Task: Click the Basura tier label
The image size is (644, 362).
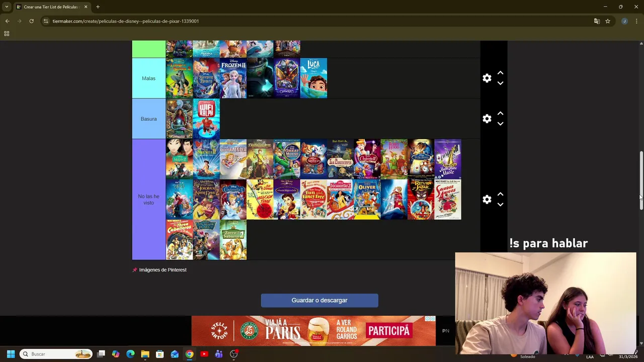Action: 148,119
